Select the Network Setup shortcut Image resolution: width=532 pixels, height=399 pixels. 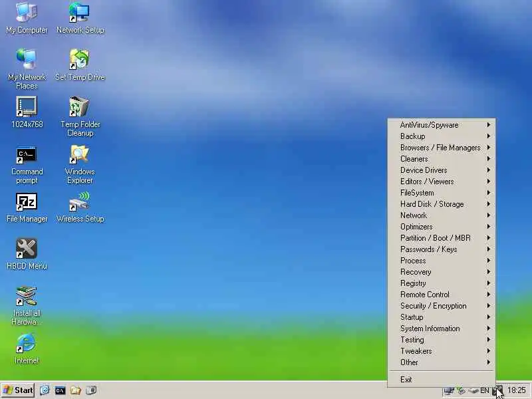(80, 18)
